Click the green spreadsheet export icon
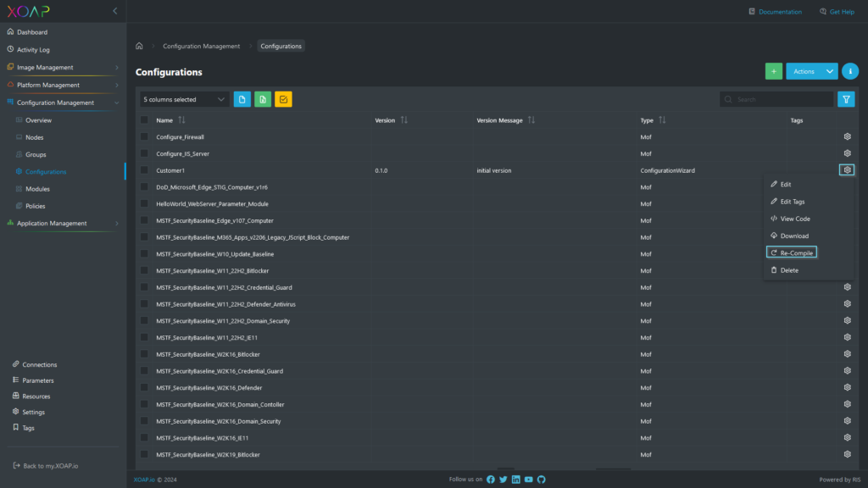Viewport: 868px width, 488px height. point(263,100)
